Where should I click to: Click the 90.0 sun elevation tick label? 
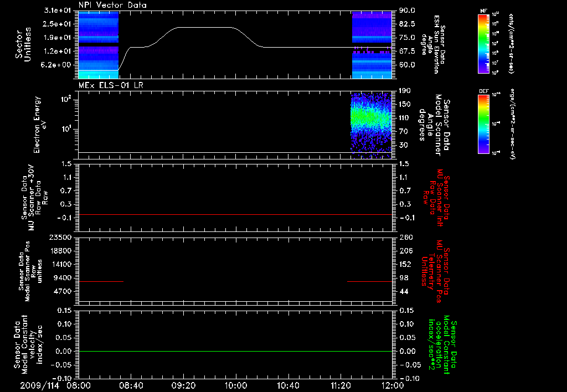(x=407, y=11)
